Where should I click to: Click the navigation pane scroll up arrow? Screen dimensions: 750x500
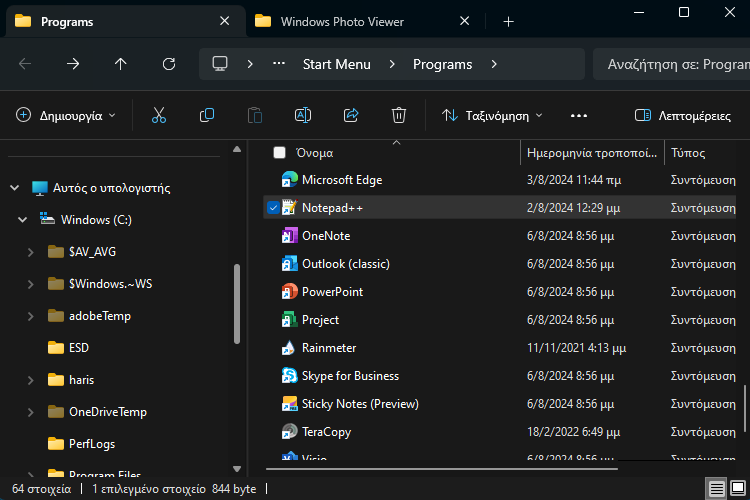click(237, 150)
